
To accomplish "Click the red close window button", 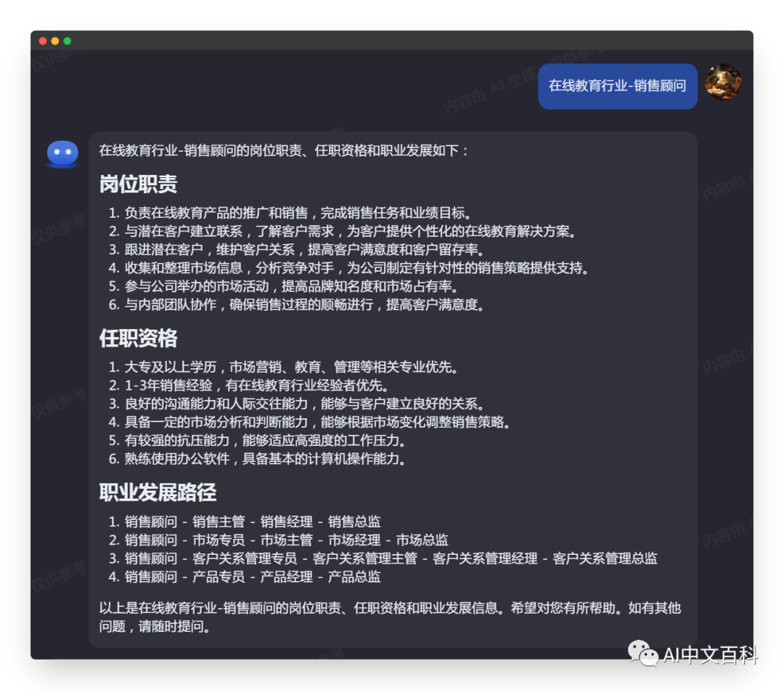I will (43, 41).
